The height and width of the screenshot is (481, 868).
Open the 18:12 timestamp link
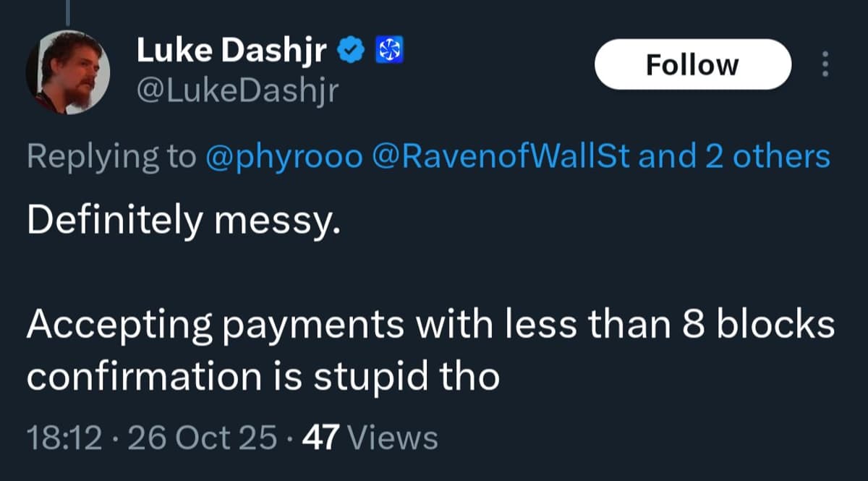pos(64,438)
